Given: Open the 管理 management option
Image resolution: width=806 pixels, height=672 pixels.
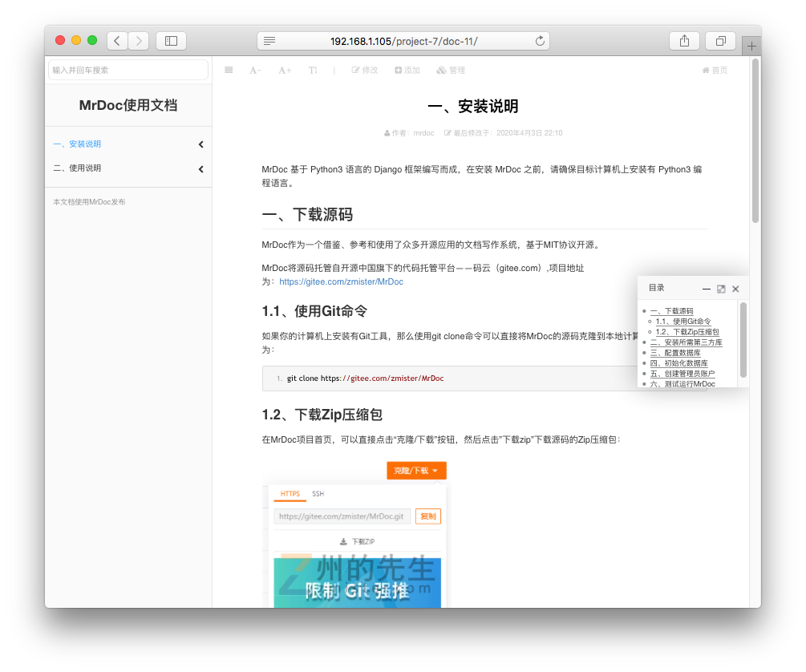Looking at the screenshot, I should 451,71.
